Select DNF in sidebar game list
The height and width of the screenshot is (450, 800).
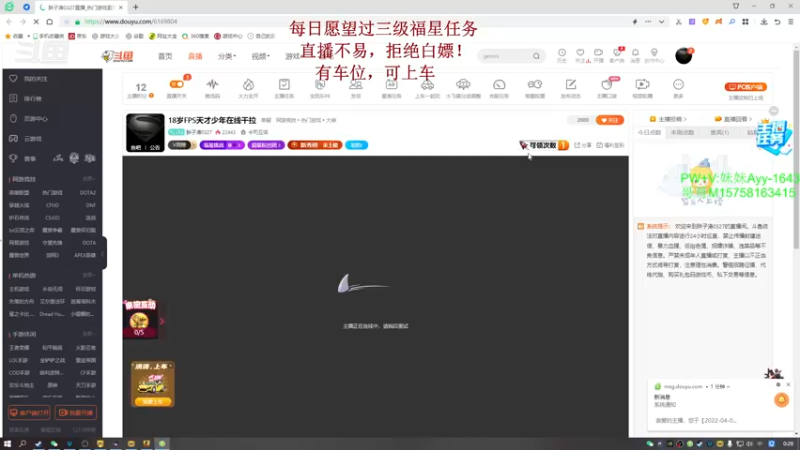[x=90, y=205]
